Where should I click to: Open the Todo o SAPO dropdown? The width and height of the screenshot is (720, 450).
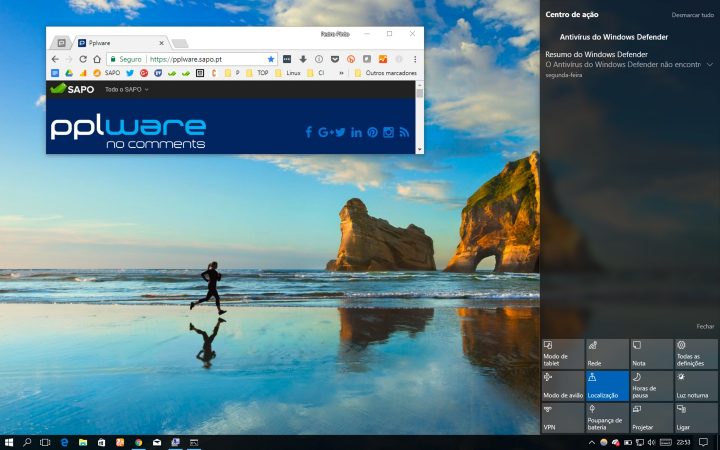126,89
